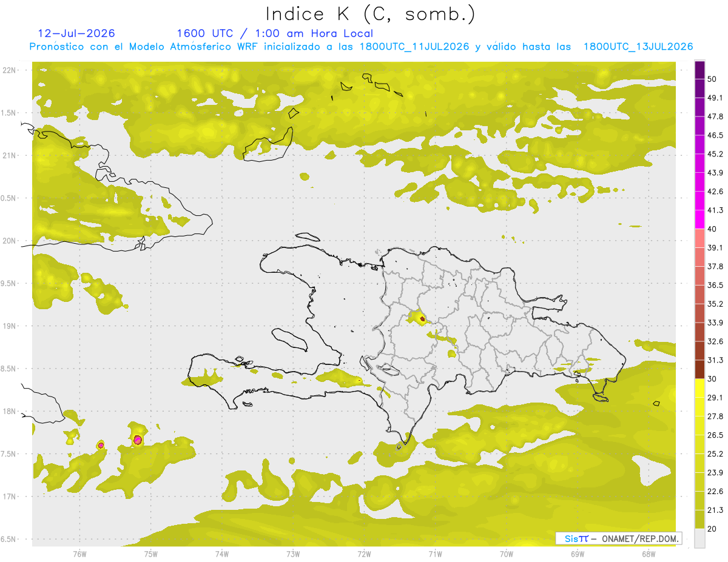728x562 pixels.
Task: Click the longitude label '72W'
Action: [x=364, y=554]
